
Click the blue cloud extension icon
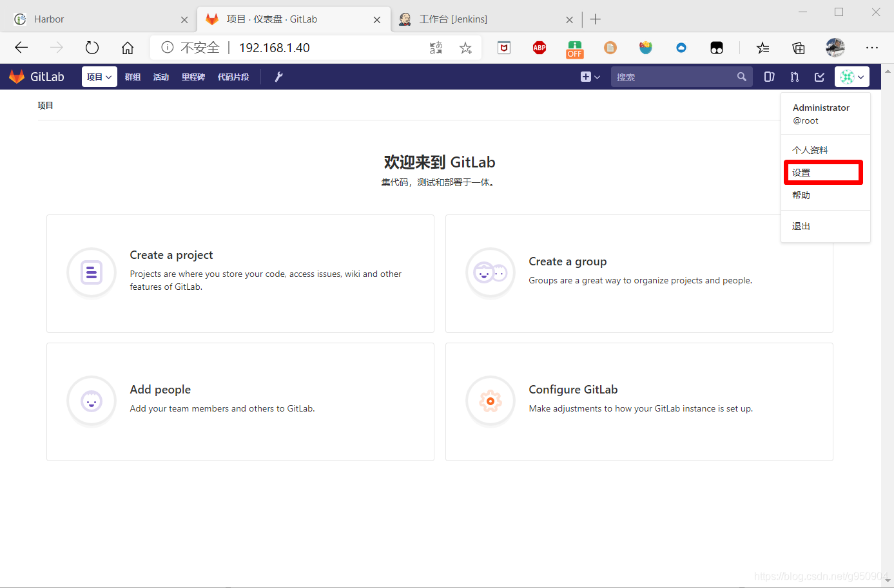[x=681, y=48]
